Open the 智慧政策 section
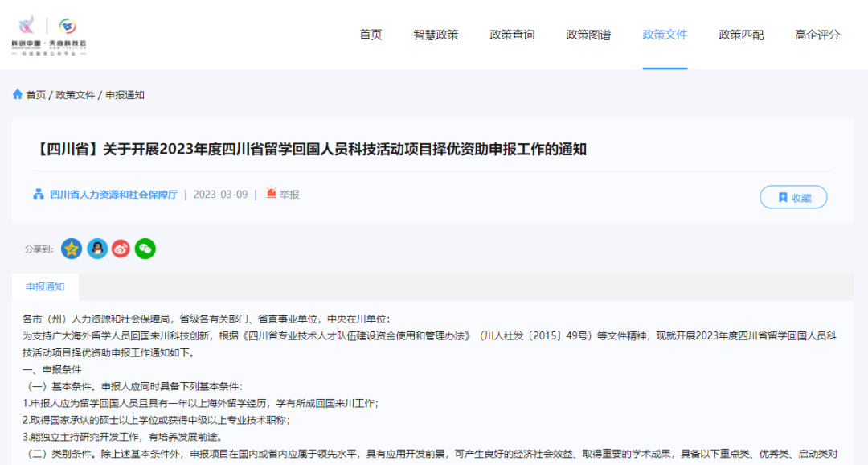The height and width of the screenshot is (465, 868). coord(434,35)
